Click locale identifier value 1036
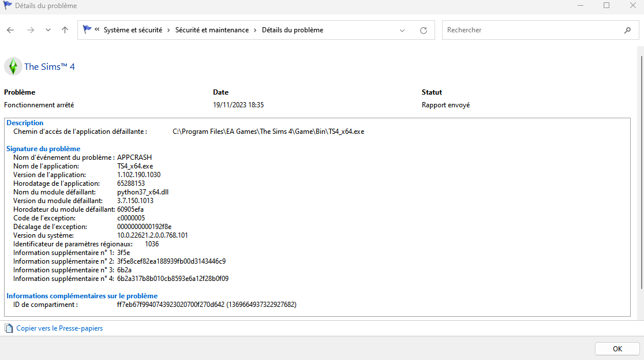This screenshot has height=360, width=644. (x=152, y=244)
